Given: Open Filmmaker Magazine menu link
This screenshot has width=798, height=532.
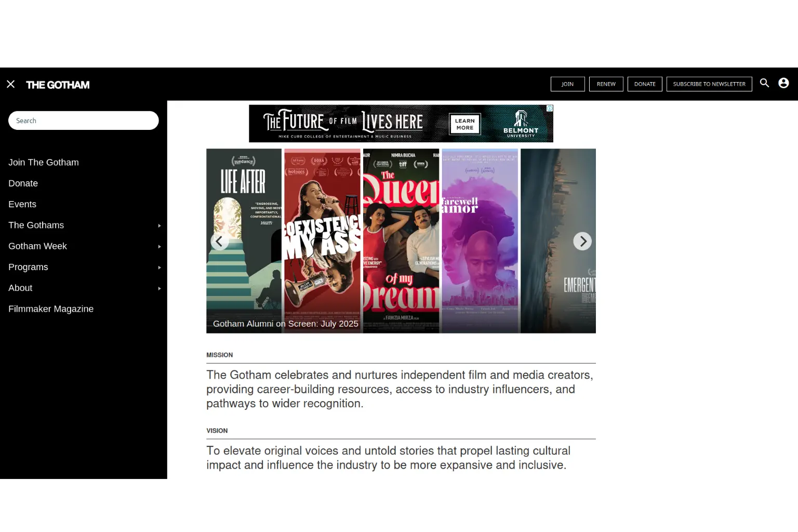Looking at the screenshot, I should coord(51,309).
